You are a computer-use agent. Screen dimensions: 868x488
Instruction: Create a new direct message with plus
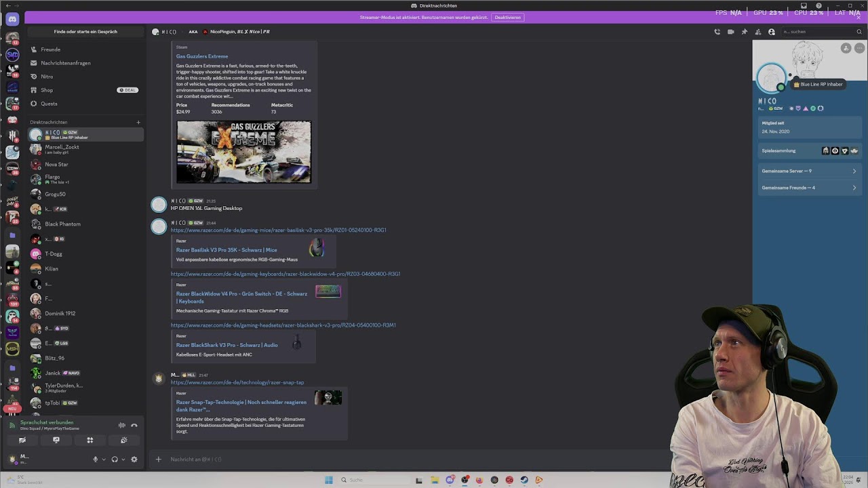138,123
